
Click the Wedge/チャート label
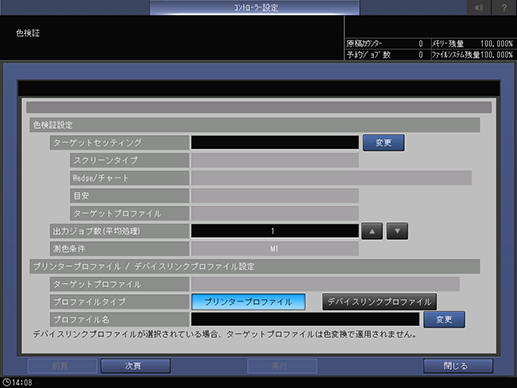130,178
